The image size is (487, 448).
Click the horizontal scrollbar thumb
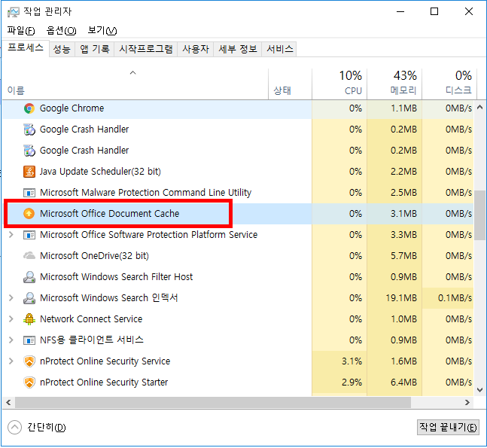213,403
